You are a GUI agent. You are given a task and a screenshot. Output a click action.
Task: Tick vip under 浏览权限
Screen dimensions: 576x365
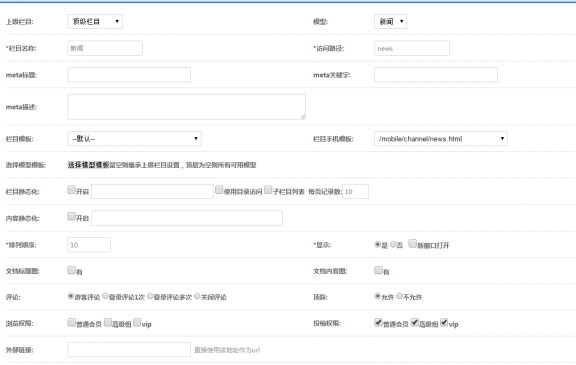[137, 322]
